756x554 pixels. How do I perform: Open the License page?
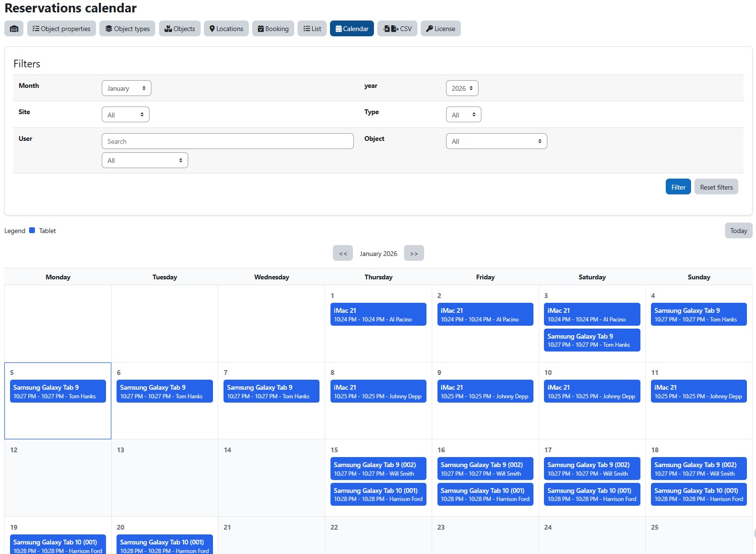coord(440,29)
